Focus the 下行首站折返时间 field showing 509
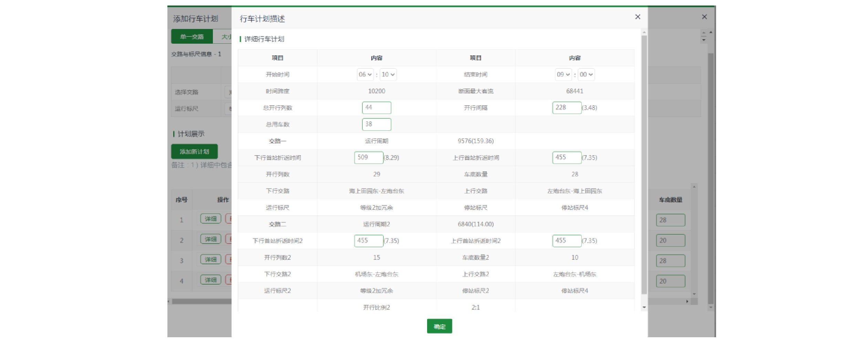This screenshot has height=341, width=868. 369,158
